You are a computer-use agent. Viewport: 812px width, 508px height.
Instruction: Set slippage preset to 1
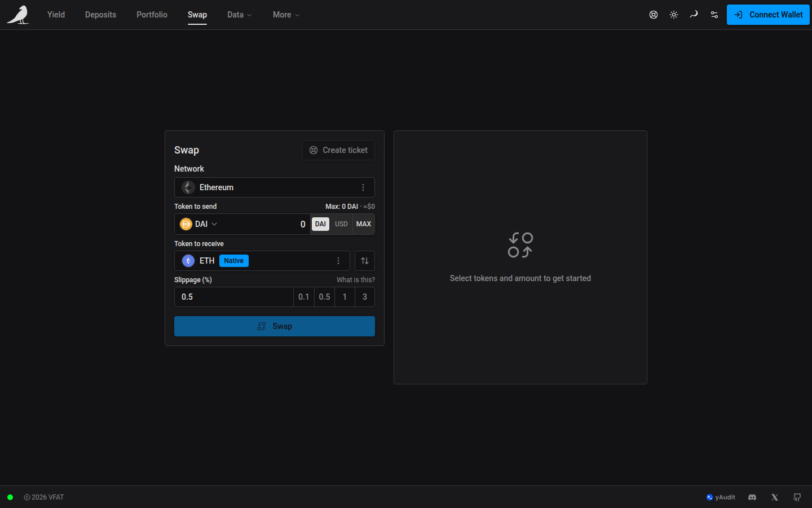(x=345, y=297)
